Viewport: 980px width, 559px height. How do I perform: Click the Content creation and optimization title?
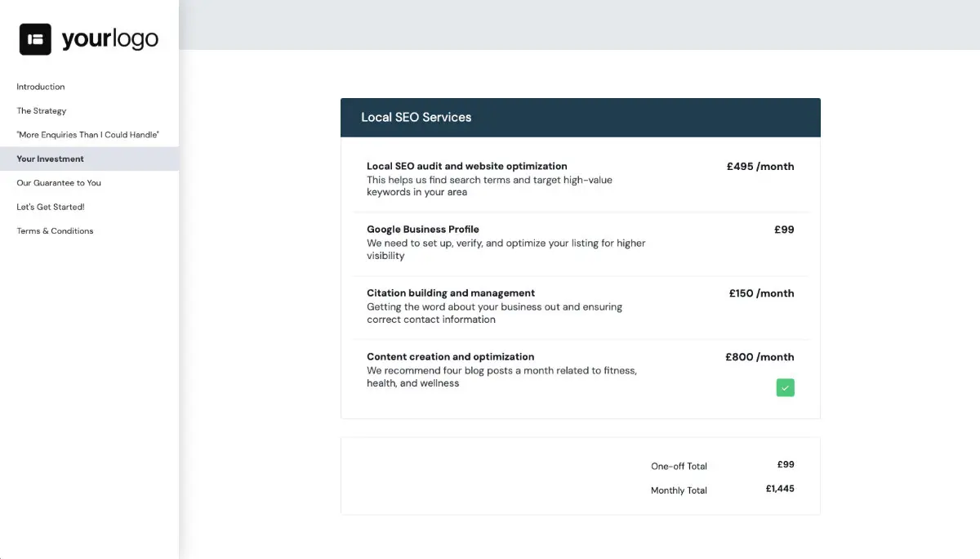[450, 356]
